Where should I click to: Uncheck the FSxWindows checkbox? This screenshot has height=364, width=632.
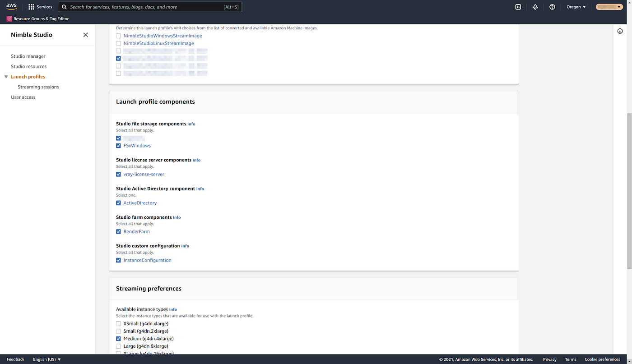coord(118,146)
